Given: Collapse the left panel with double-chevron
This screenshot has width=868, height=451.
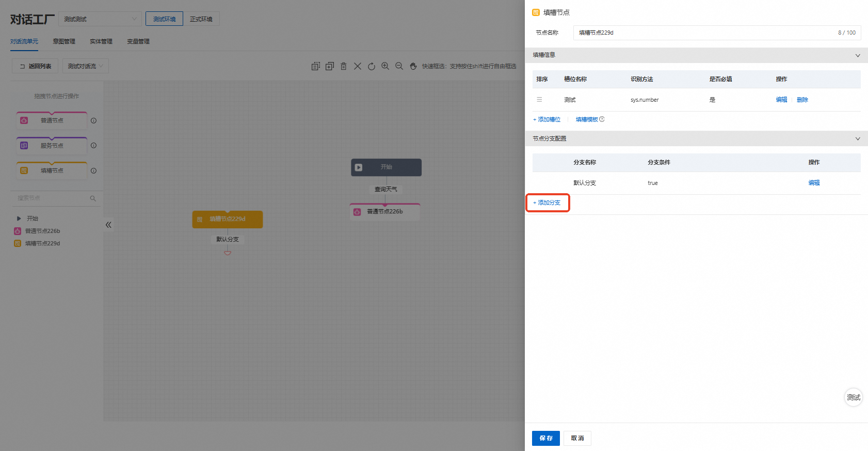Looking at the screenshot, I should coord(108,225).
